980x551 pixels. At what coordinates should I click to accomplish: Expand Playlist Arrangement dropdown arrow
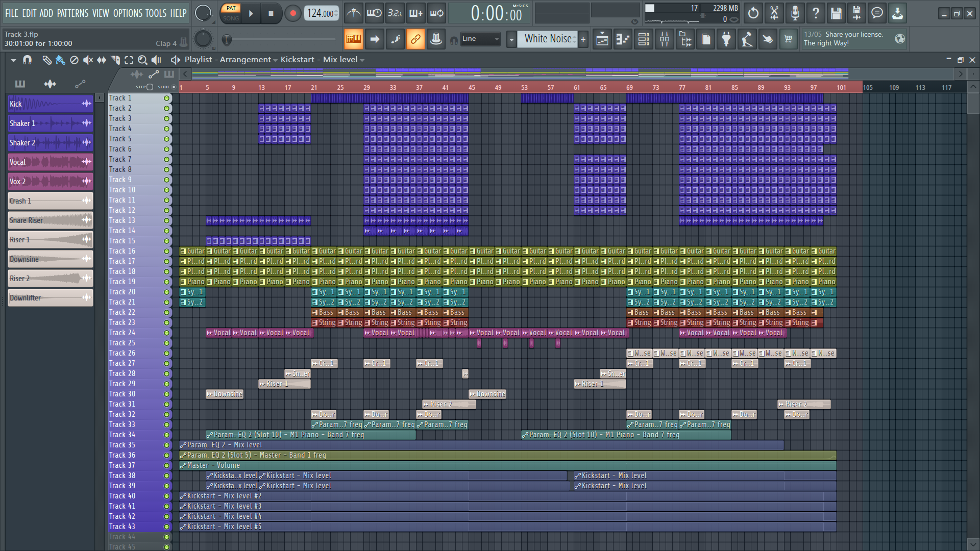click(x=275, y=60)
